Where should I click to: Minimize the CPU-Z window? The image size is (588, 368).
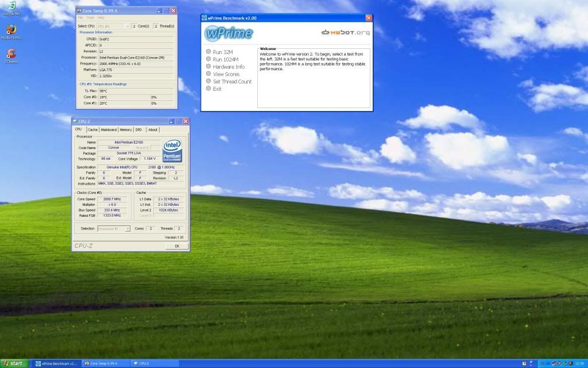tap(171, 121)
